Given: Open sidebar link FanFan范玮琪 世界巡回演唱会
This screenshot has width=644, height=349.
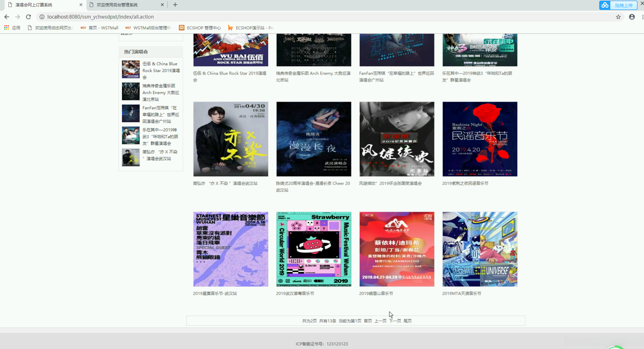Looking at the screenshot, I should (161, 115).
